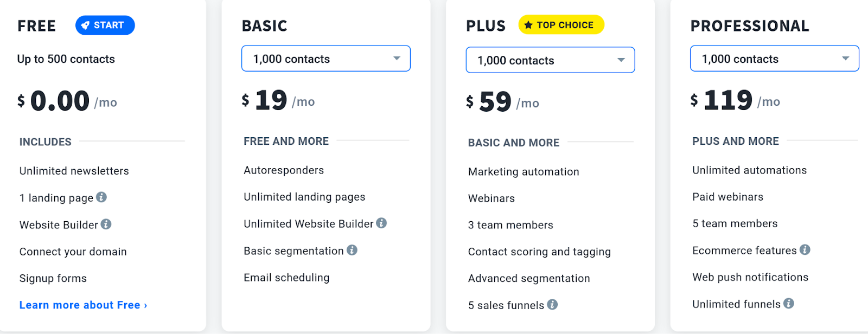Open Professional plan contacts dropdown
The image size is (868, 334).
[774, 59]
